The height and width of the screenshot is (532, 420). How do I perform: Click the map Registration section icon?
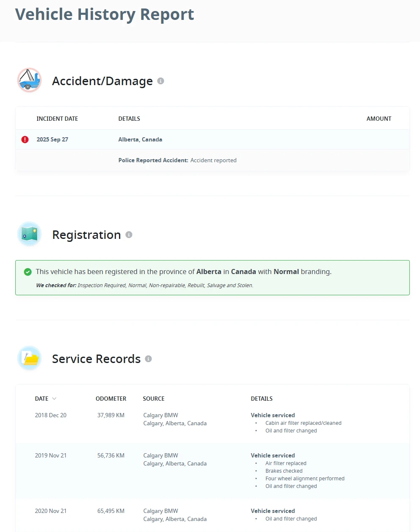tap(29, 234)
